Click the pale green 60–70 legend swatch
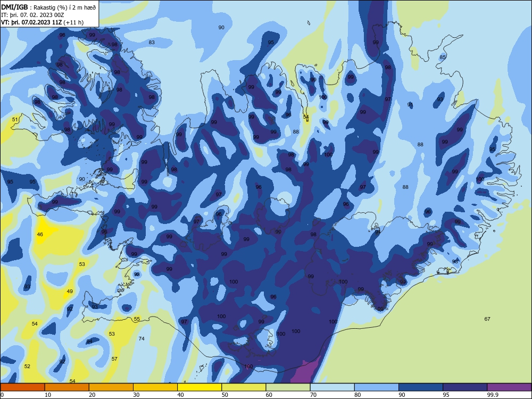The width and height of the screenshot is (532, 399). 288,387
